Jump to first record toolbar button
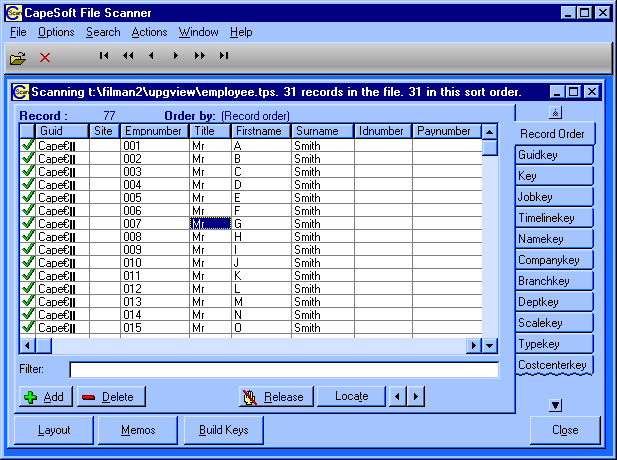This screenshot has height=460, width=617. tap(104, 56)
